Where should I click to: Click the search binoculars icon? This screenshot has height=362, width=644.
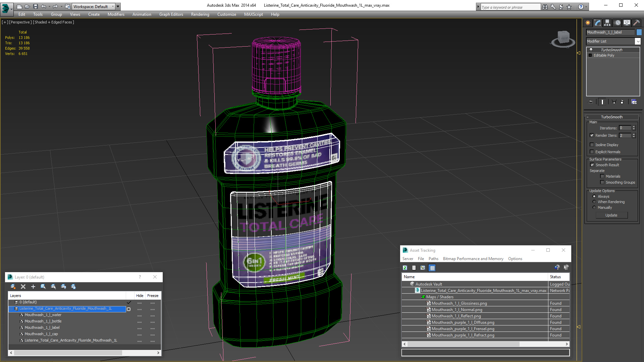pyautogui.click(x=545, y=7)
